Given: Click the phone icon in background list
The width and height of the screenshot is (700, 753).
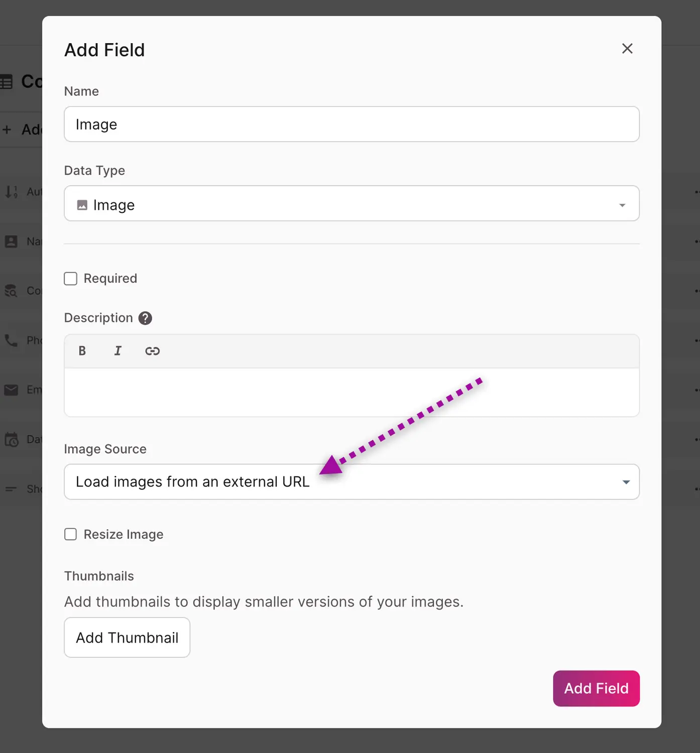Looking at the screenshot, I should [11, 340].
